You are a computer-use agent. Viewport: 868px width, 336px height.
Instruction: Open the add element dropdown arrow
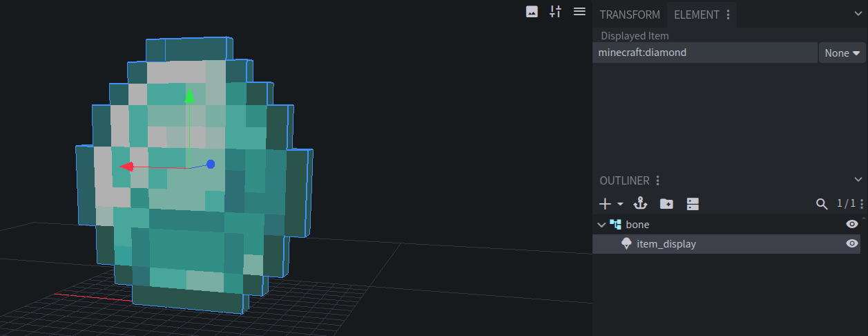click(620, 204)
